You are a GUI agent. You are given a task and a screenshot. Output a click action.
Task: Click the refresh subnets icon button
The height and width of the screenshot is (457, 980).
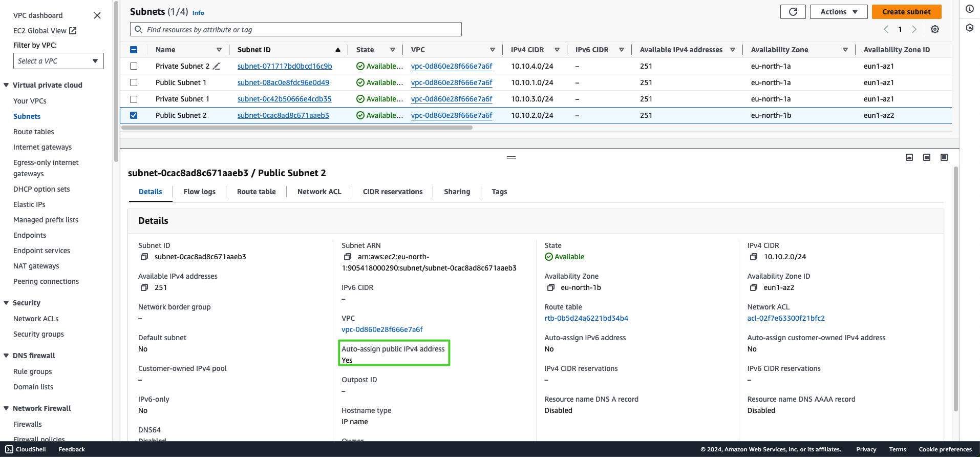(793, 12)
